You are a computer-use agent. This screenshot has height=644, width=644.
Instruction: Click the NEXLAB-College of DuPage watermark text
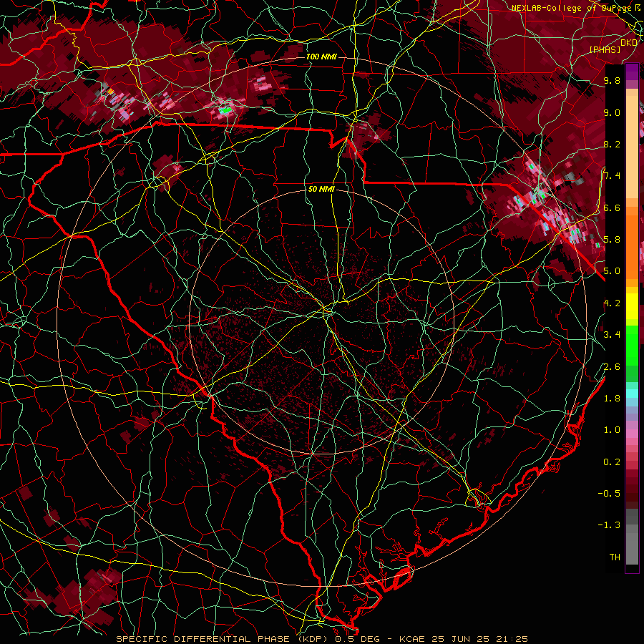tap(571, 8)
